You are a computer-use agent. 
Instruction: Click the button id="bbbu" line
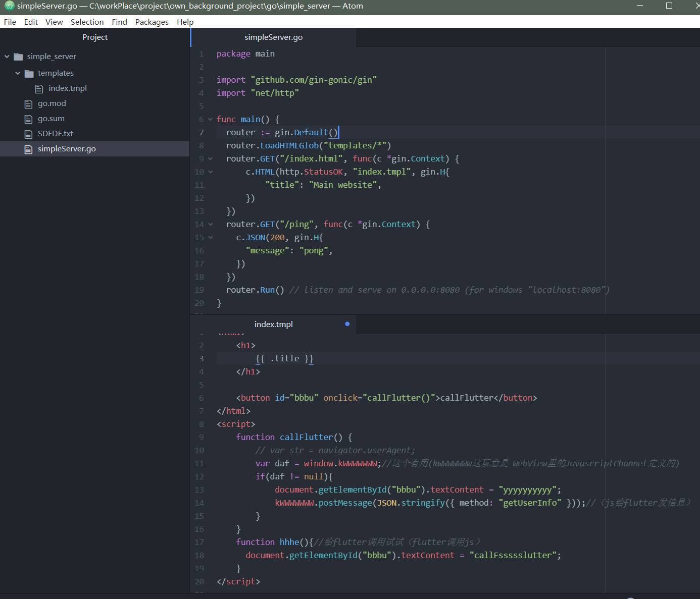(386, 398)
